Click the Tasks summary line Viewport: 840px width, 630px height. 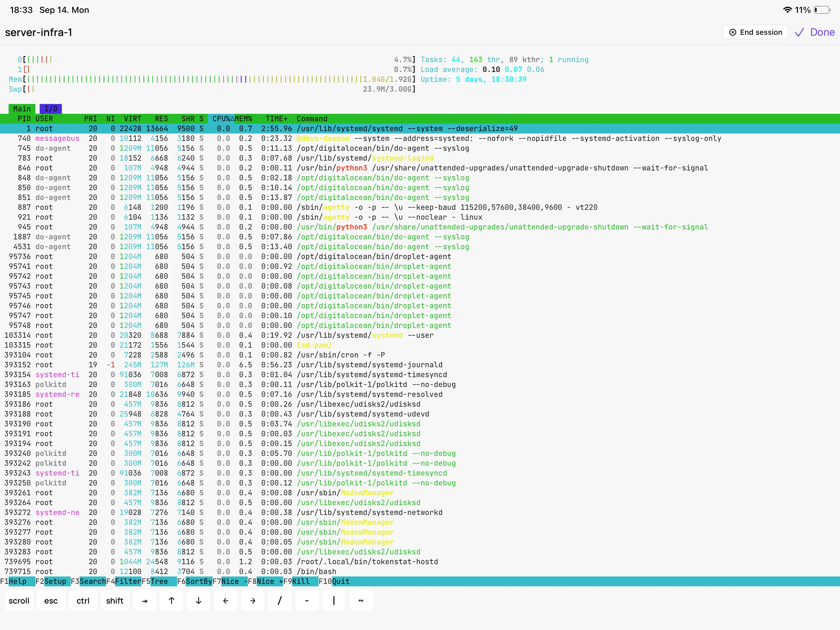[x=504, y=60]
